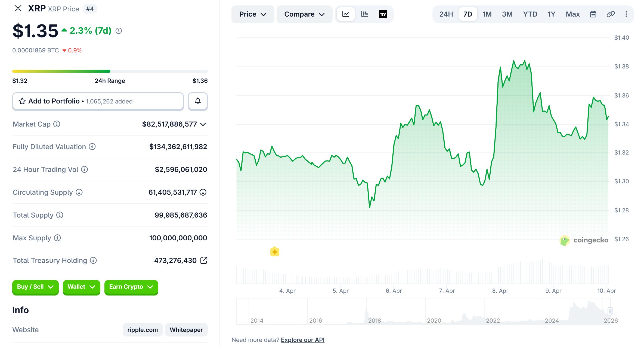This screenshot has height=346, width=644.
Task: Open the three-dot chart options icon
Action: (x=626, y=14)
